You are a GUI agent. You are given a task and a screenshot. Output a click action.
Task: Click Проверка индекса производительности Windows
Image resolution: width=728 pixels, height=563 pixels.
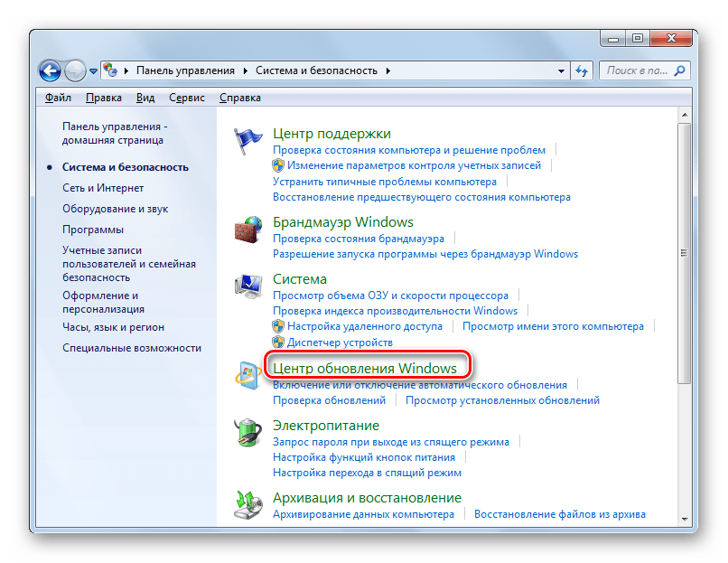[x=395, y=311]
